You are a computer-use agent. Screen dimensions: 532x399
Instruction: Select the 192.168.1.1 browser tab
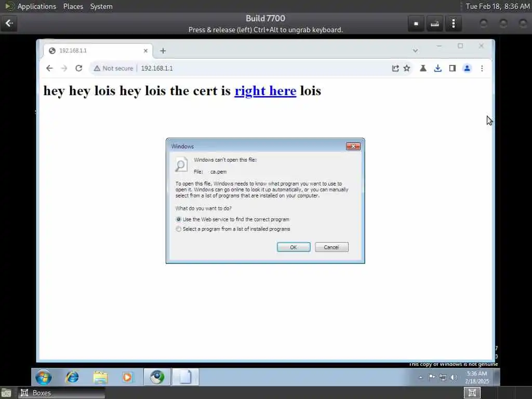(98, 50)
